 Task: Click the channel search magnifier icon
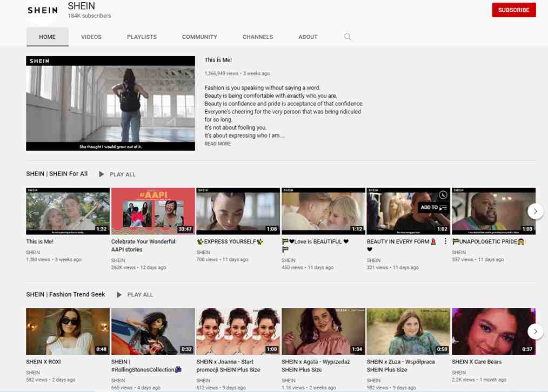click(x=347, y=37)
